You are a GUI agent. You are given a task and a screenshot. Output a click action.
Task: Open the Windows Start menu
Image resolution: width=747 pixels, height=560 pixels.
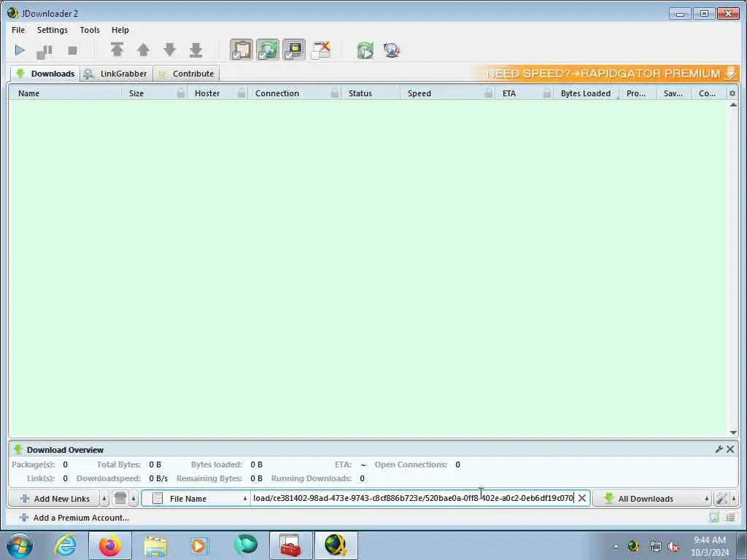[x=20, y=545]
